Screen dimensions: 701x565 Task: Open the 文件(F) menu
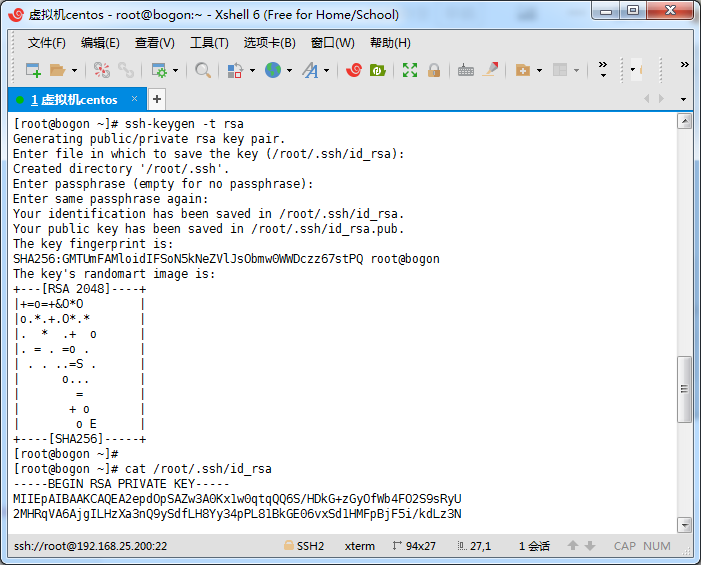pyautogui.click(x=46, y=43)
